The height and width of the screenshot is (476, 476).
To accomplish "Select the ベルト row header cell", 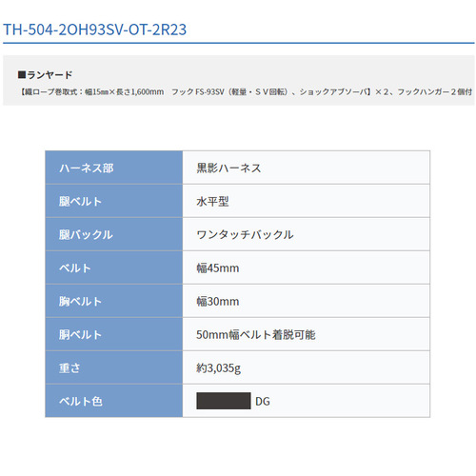I will pos(114,268).
